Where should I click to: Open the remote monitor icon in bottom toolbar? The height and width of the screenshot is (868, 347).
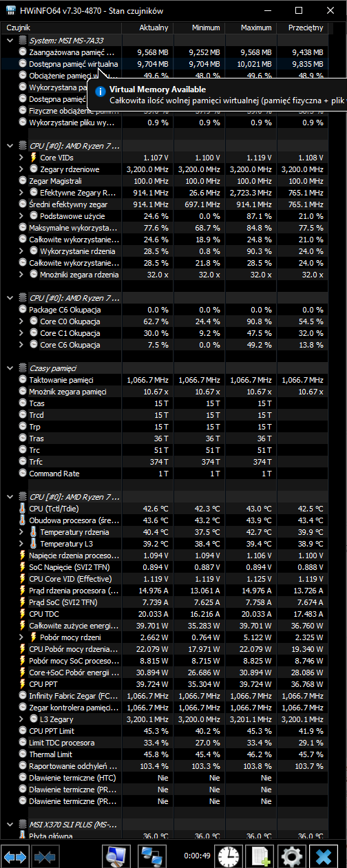tap(117, 856)
